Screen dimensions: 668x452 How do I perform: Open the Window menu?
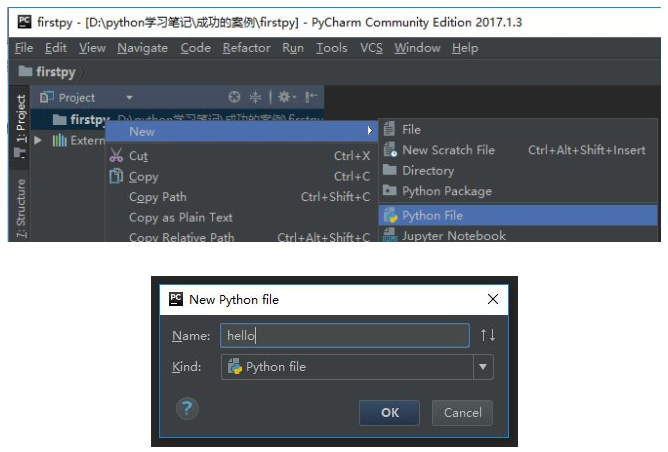pyautogui.click(x=417, y=48)
